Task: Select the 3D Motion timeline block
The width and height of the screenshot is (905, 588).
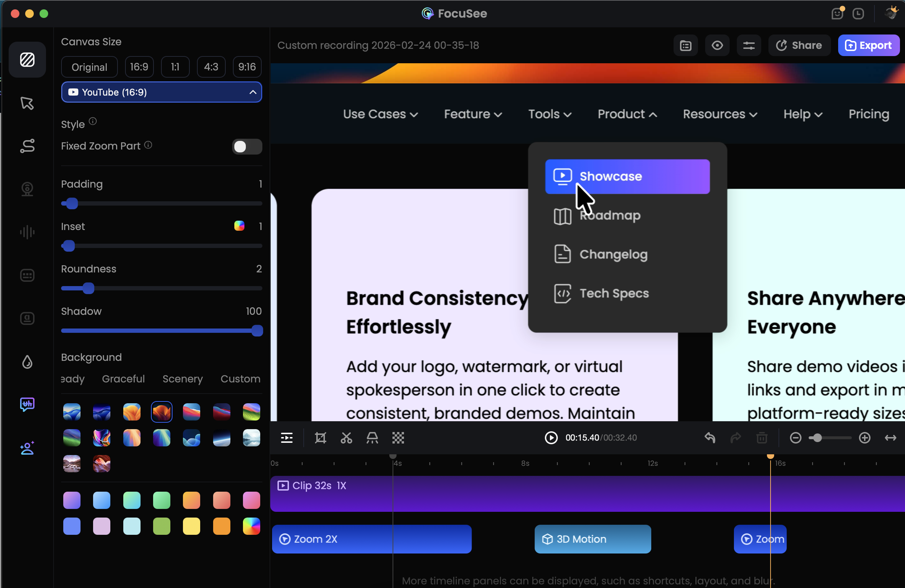Action: pyautogui.click(x=592, y=539)
